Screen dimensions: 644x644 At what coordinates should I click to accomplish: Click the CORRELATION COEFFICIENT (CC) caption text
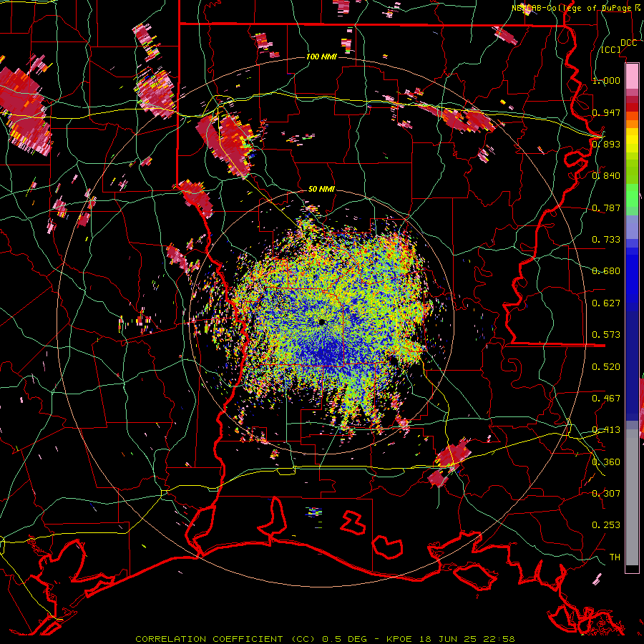(x=225, y=639)
